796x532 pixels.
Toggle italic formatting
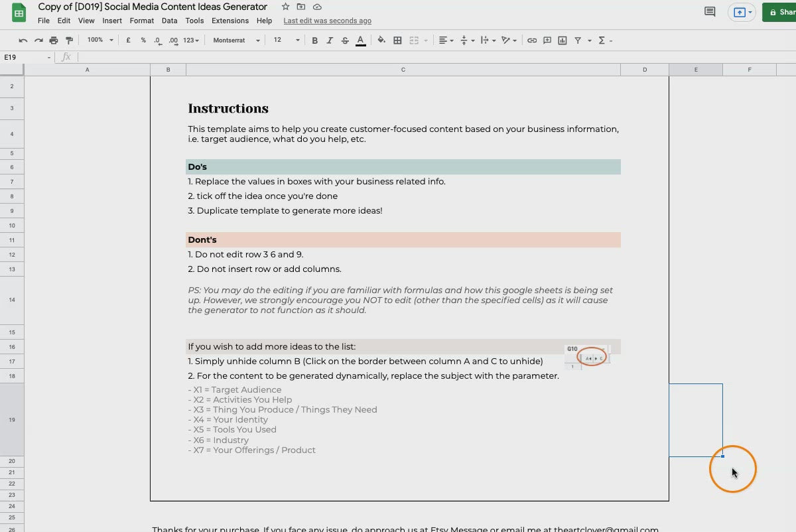[x=330, y=40]
